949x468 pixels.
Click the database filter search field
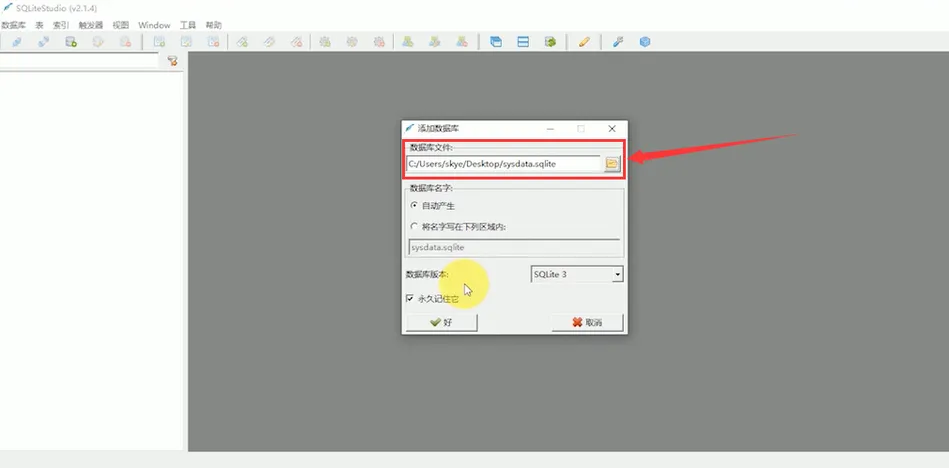pos(79,61)
